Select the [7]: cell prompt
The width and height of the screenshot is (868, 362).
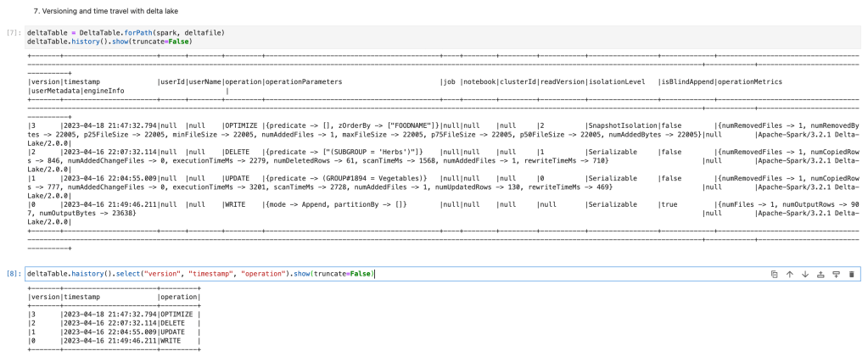tap(13, 32)
